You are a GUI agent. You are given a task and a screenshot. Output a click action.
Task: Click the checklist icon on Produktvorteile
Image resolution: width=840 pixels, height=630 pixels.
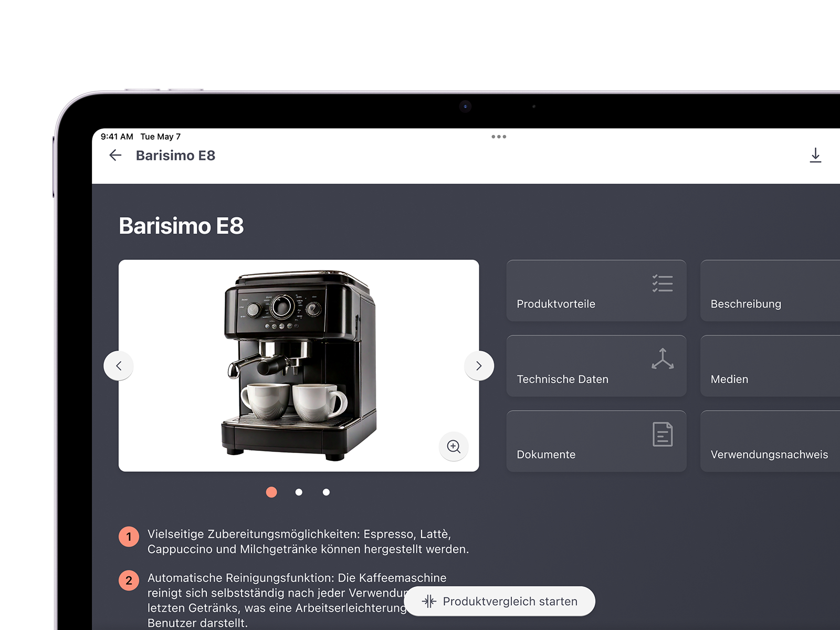(x=663, y=283)
